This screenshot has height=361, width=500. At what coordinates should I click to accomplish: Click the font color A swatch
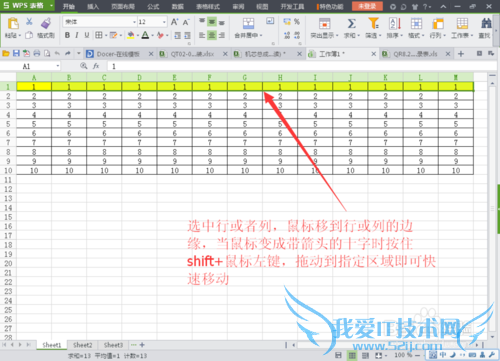(x=145, y=35)
